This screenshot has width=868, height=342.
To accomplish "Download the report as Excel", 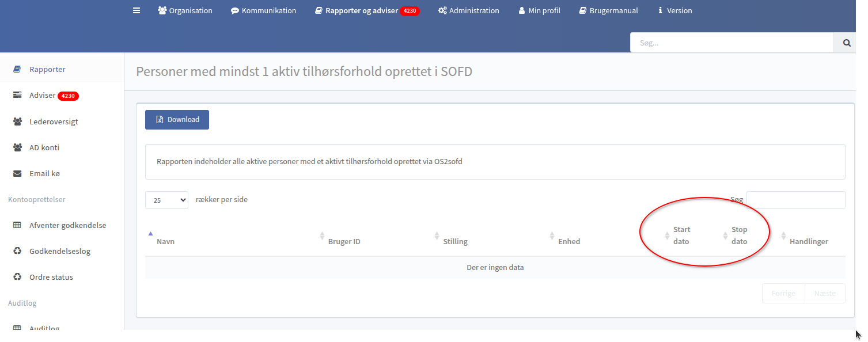I will (x=177, y=120).
